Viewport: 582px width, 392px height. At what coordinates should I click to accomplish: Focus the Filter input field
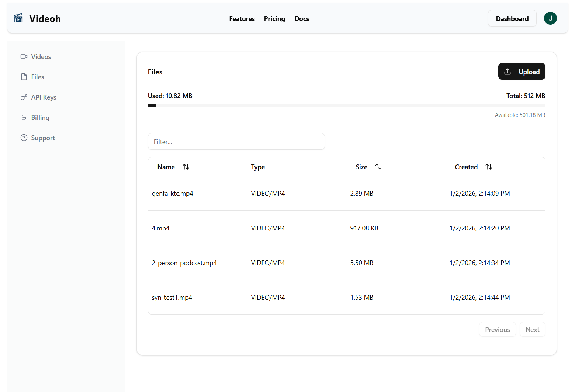[x=236, y=142]
